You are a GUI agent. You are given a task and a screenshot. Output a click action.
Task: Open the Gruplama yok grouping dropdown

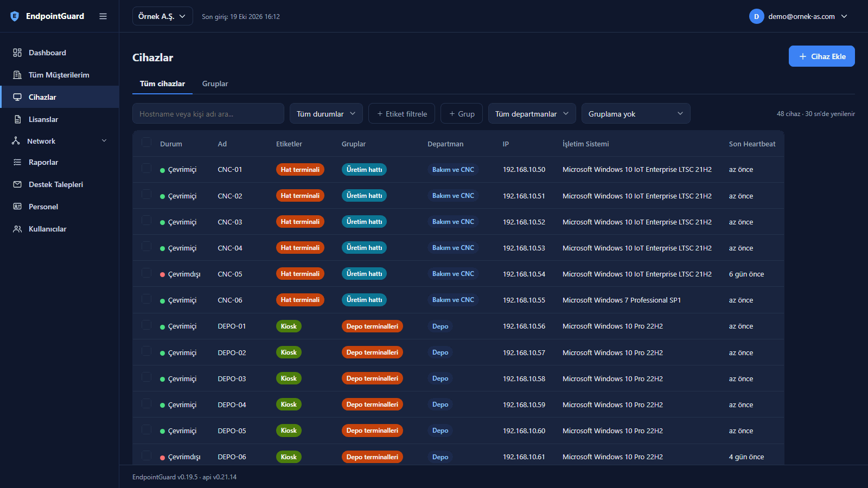(x=636, y=113)
